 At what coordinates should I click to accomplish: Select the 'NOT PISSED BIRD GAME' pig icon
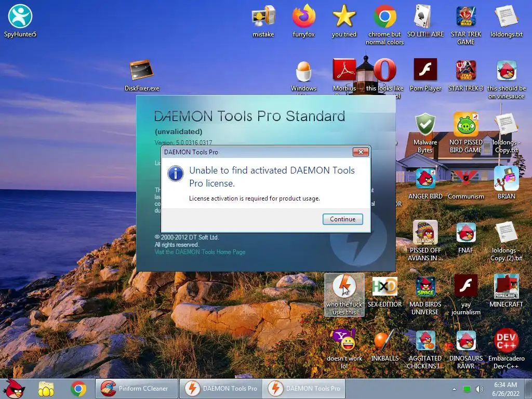coord(466,132)
